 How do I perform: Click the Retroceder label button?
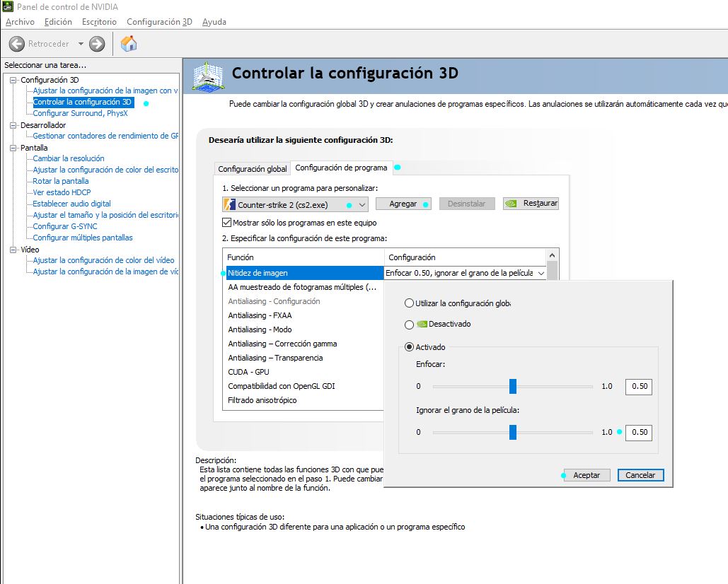[x=48, y=44]
